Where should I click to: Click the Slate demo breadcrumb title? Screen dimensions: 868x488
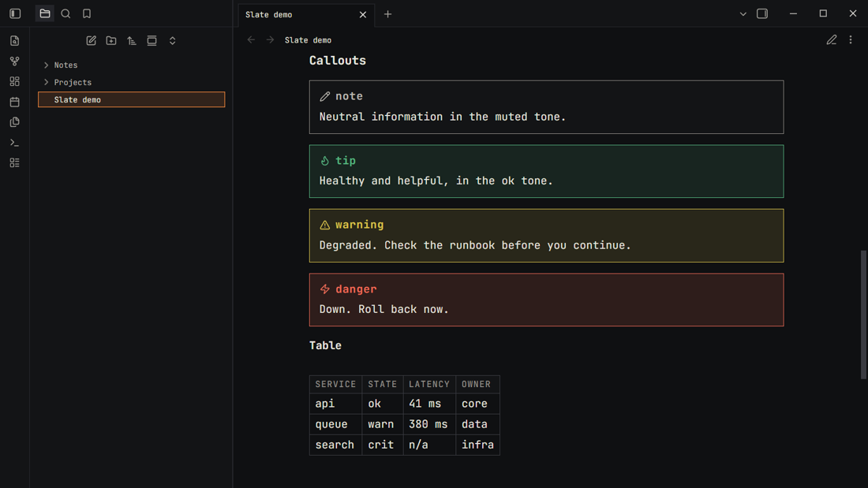tap(308, 40)
